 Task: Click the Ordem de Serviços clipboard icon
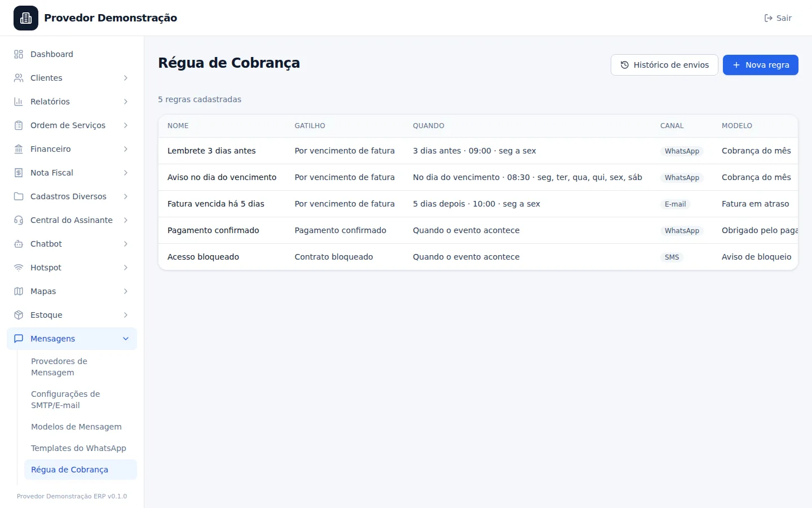click(19, 125)
